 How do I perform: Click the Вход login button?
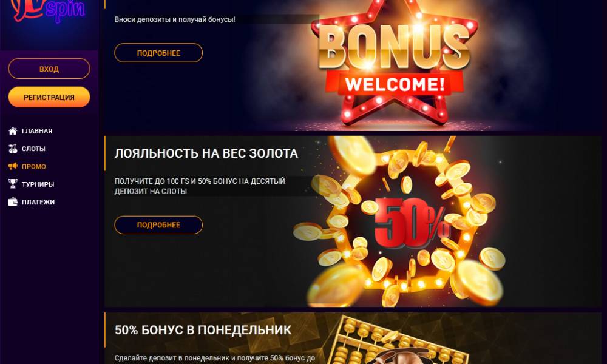coord(49,69)
